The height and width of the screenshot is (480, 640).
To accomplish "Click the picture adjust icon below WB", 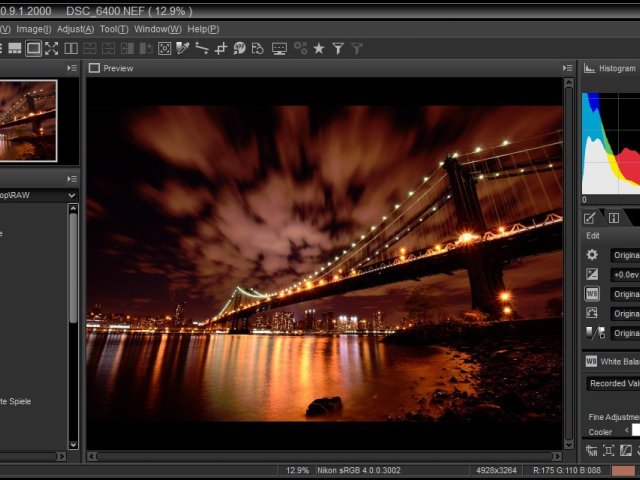I will tap(592, 313).
